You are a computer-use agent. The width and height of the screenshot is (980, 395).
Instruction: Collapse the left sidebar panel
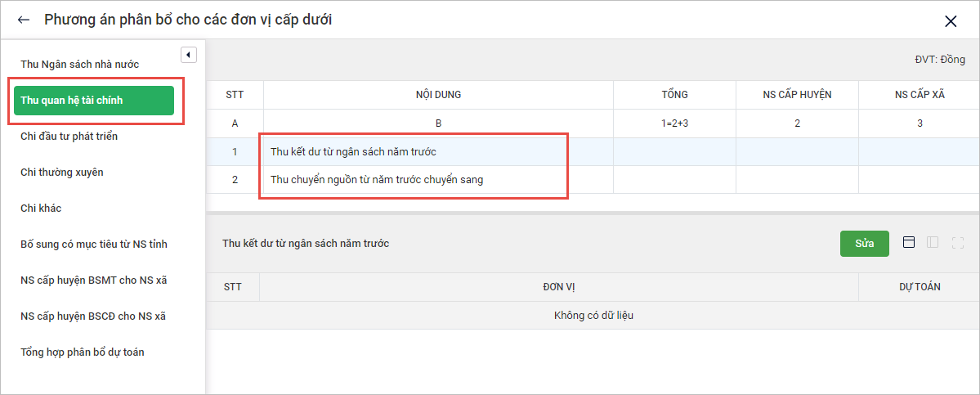pyautogui.click(x=189, y=55)
